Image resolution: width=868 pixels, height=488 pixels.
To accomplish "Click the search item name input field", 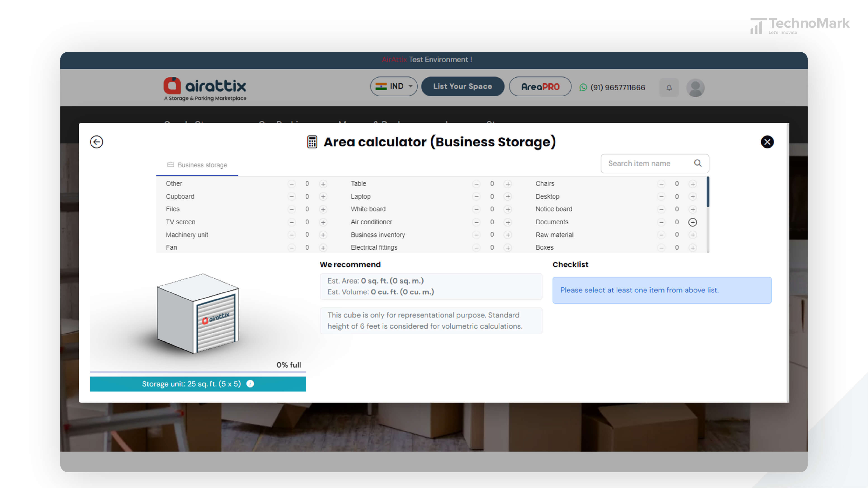I will (x=647, y=163).
